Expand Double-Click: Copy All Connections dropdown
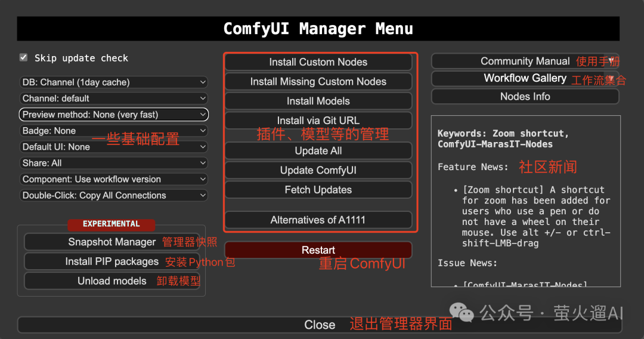The image size is (644, 339). click(113, 195)
